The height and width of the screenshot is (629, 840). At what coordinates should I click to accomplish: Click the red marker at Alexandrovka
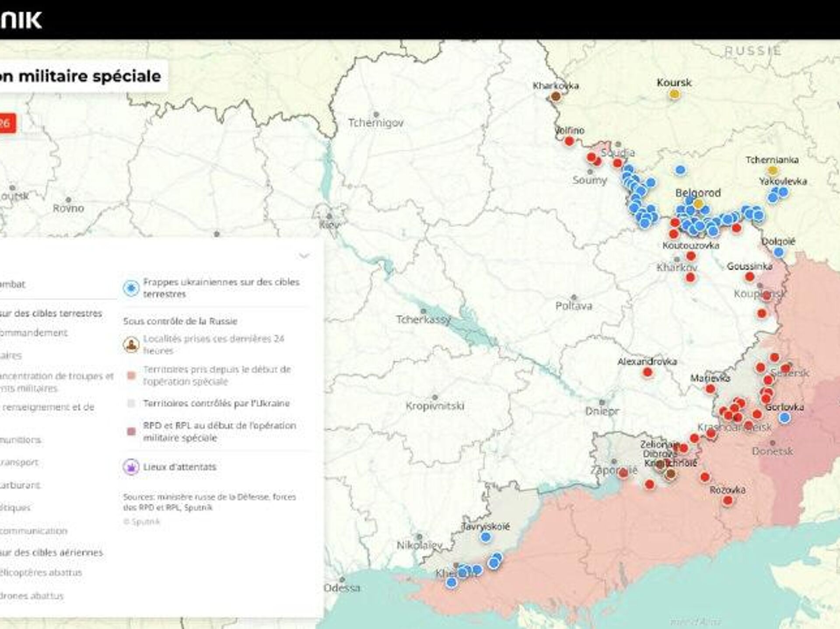(x=647, y=372)
